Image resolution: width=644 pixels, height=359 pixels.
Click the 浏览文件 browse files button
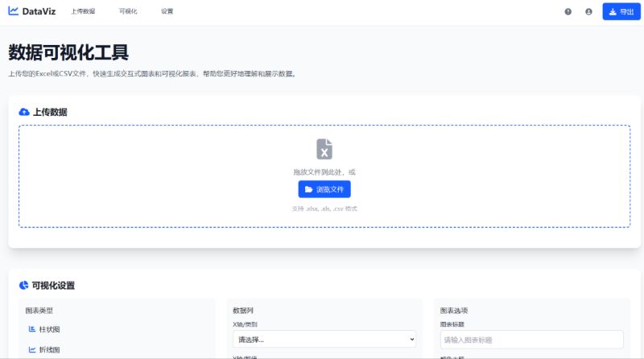pyautogui.click(x=324, y=189)
